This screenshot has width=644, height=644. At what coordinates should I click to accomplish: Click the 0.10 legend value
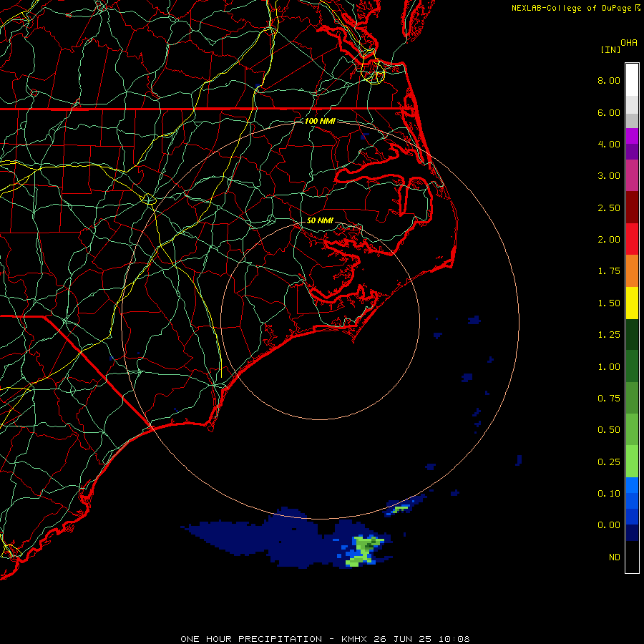pos(609,494)
